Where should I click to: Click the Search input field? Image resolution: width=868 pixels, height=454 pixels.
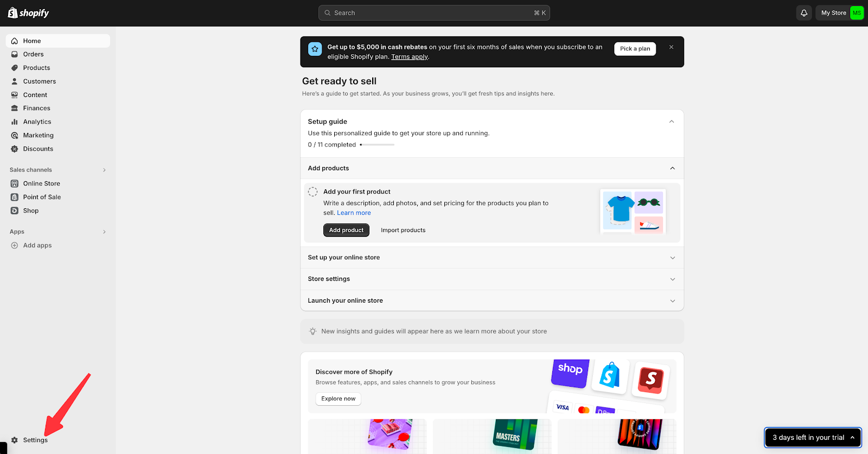click(x=434, y=13)
